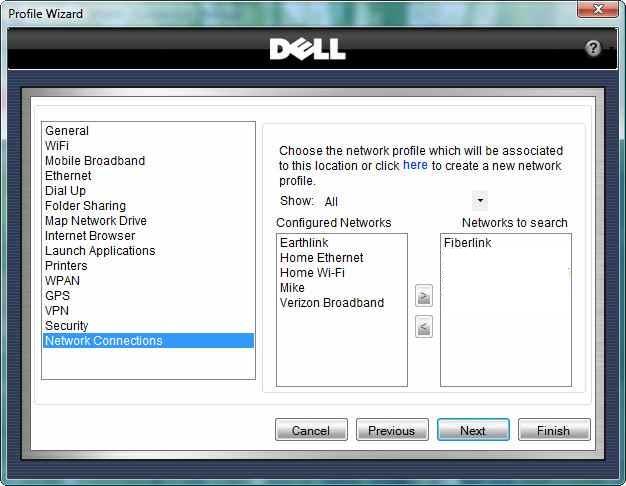This screenshot has width=626, height=486.
Task: Click the 'here' link to create profile
Action: [x=415, y=166]
